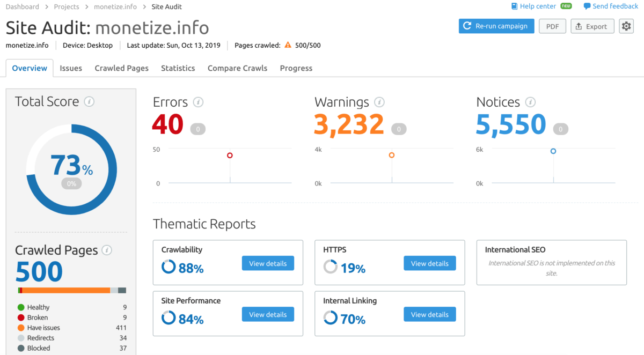Open the Compare Crawls tab
This screenshot has height=355, width=644.
[x=237, y=68]
